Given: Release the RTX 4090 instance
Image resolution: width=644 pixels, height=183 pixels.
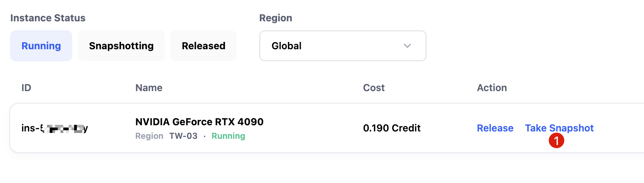Looking at the screenshot, I should click(495, 128).
